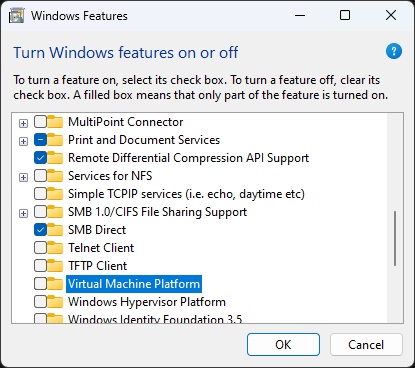Click the blue help question mark icon

[x=394, y=51]
